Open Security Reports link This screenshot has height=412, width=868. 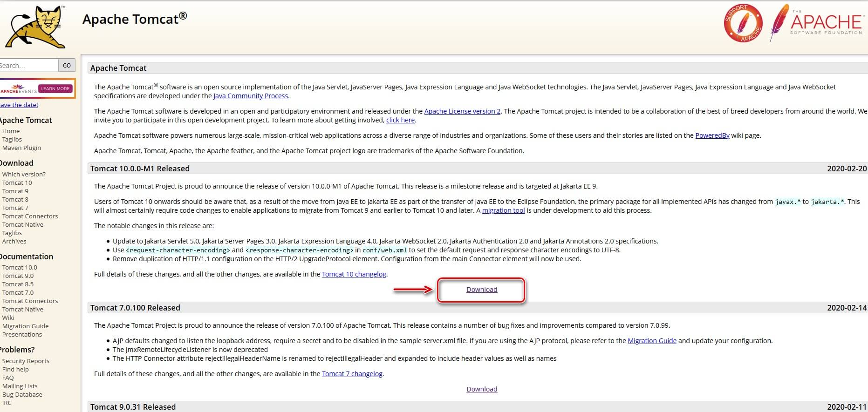click(x=26, y=361)
